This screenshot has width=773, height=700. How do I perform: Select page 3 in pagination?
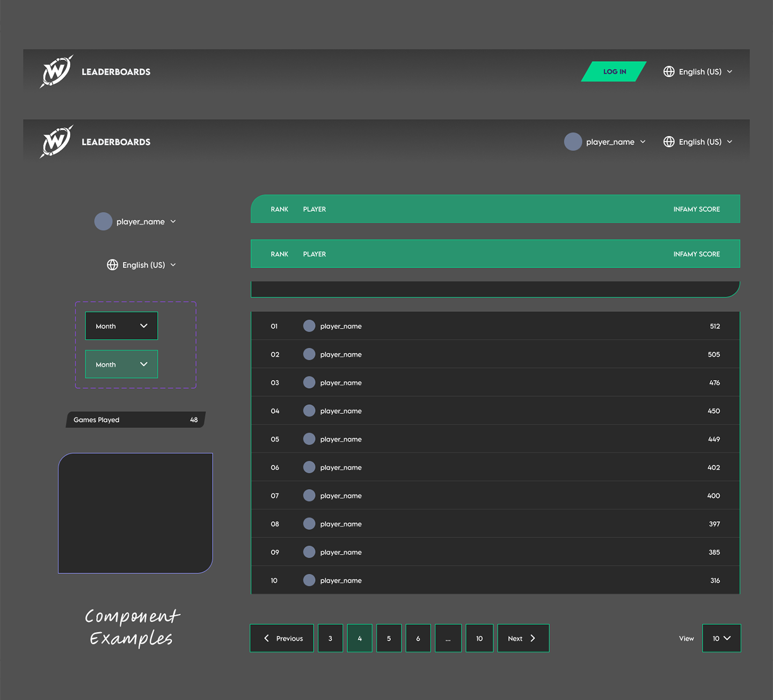pos(330,638)
